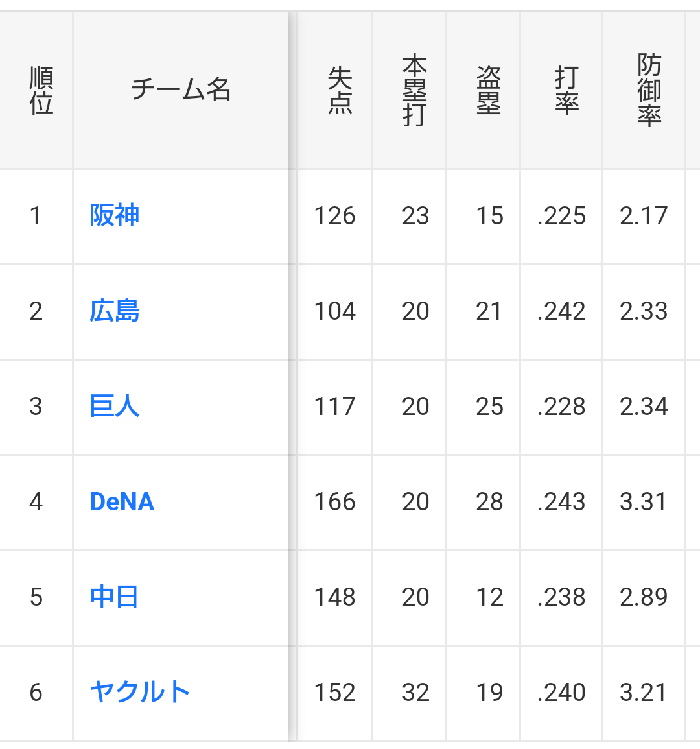
Task: Select ヤクルト's home run count 32
Action: (415, 693)
